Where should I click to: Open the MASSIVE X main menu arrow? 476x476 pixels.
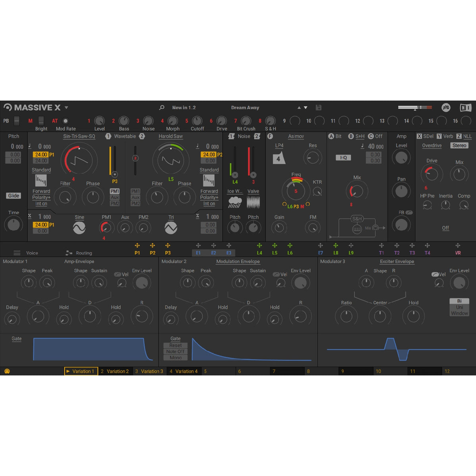point(66,107)
